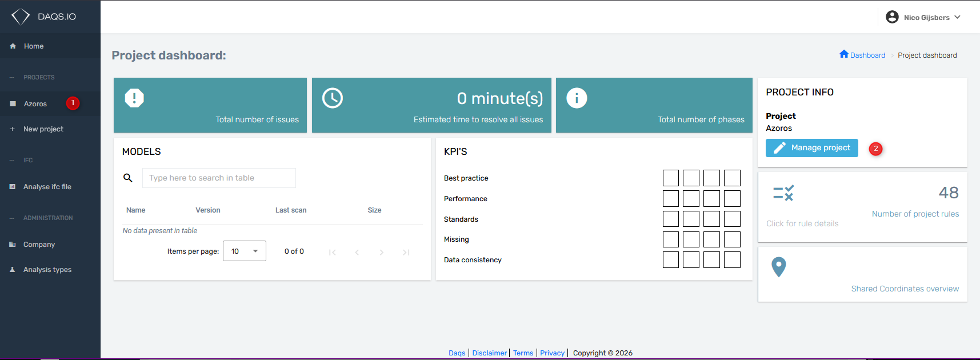This screenshot has width=980, height=360.
Task: Click the Total number of phases card
Action: [654, 105]
